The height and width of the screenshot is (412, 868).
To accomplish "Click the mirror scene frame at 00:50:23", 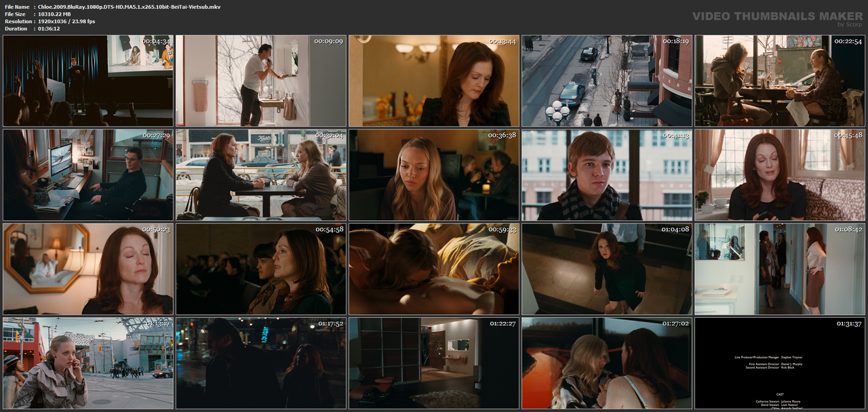I will click(x=88, y=269).
